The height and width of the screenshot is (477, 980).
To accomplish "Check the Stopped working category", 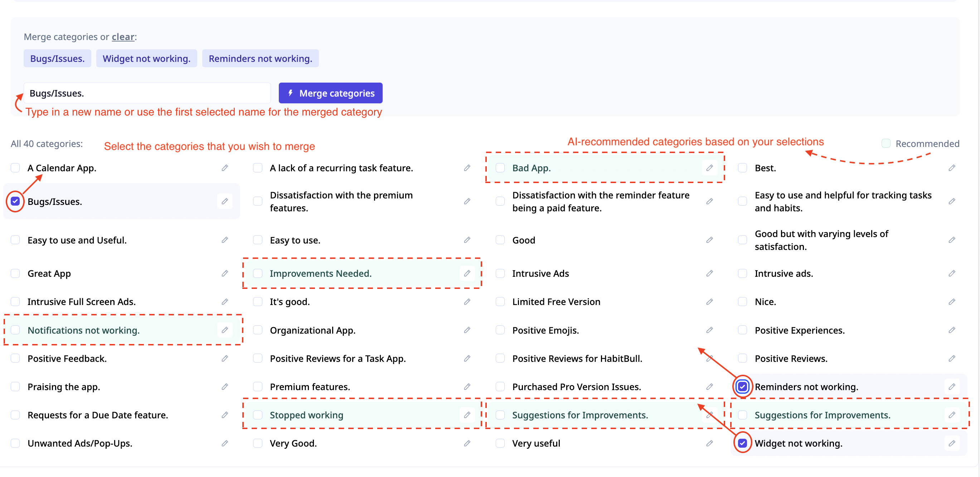I will coord(258,415).
